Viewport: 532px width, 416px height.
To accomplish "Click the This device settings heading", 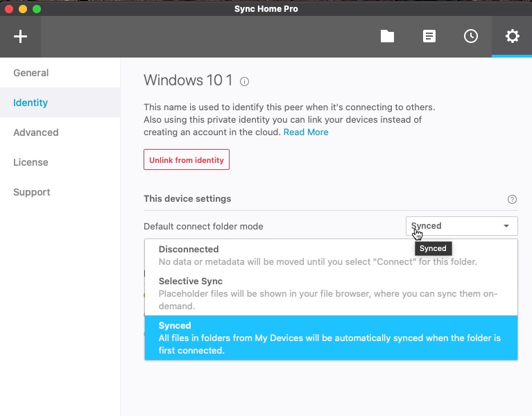I will point(187,199).
